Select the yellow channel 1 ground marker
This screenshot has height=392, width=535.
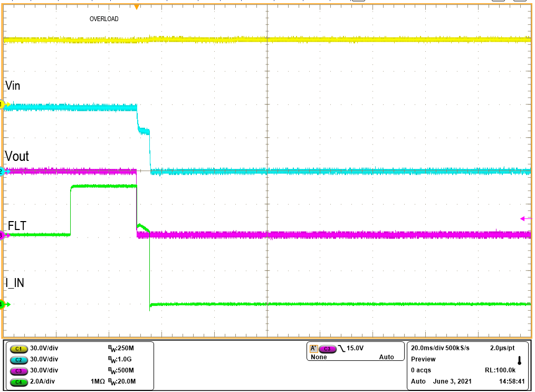click(x=4, y=105)
